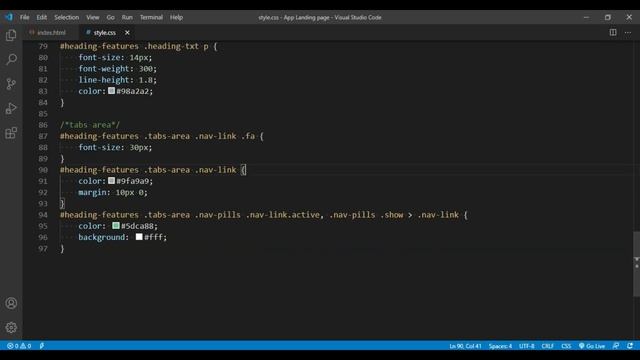Close the style.css tab
640x360 pixels.
point(127,32)
